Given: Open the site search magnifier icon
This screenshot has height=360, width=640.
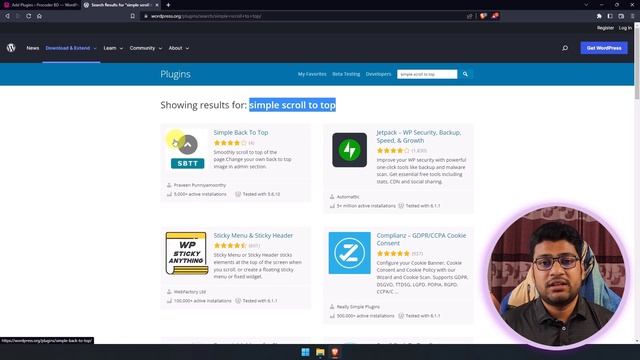Looking at the screenshot, I should tap(565, 48).
